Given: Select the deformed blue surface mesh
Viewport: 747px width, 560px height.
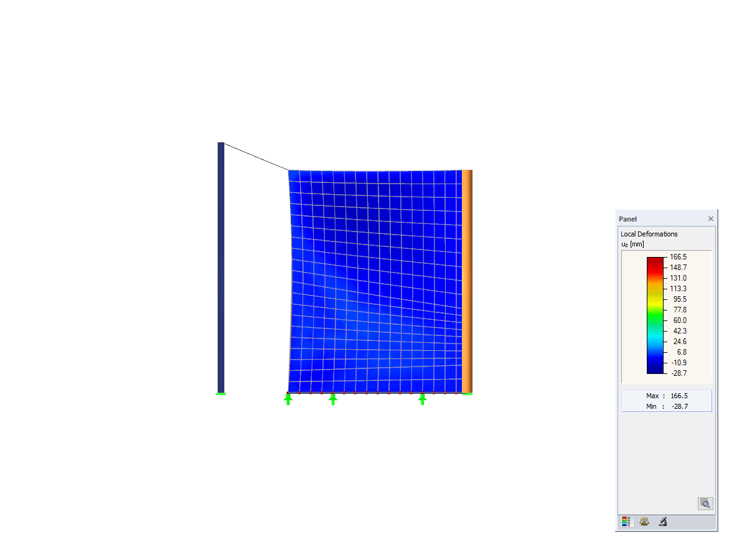Looking at the screenshot, I should 374,280.
